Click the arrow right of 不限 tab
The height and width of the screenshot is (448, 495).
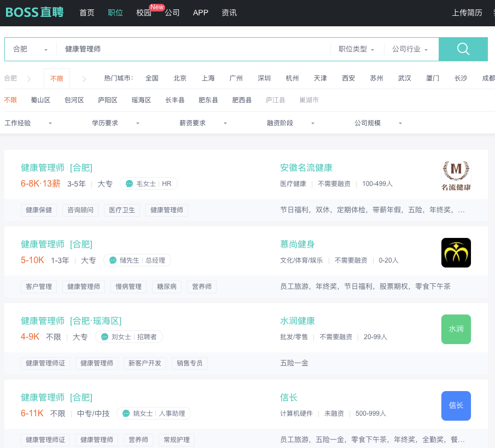84,79
